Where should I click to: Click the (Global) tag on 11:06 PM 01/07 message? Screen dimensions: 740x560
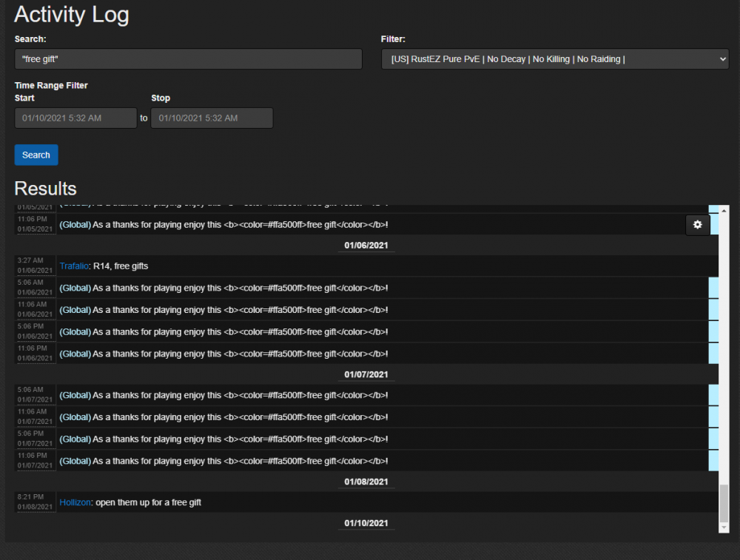pos(75,461)
